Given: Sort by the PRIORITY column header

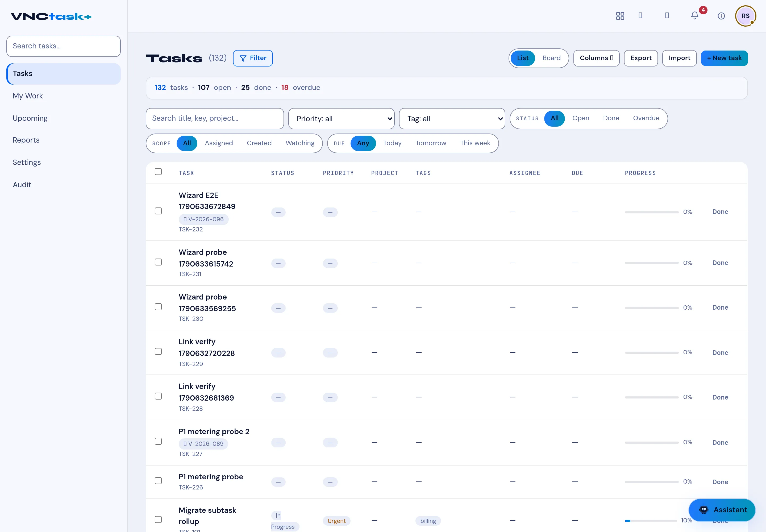Looking at the screenshot, I should (338, 173).
